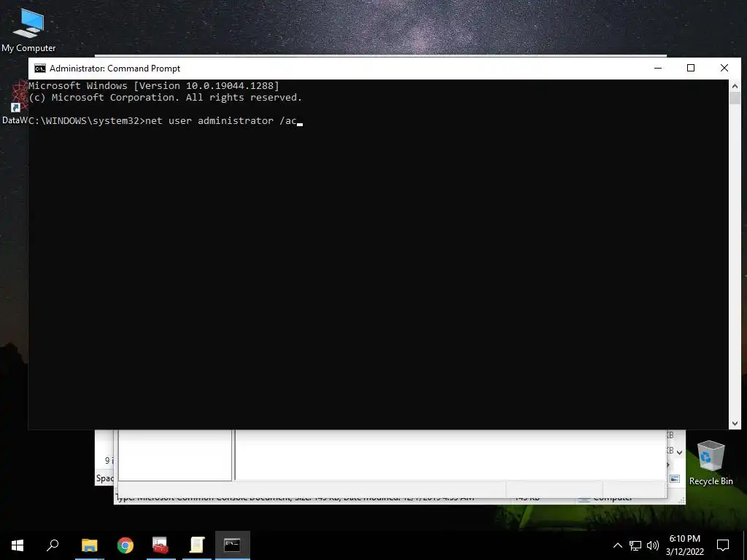The height and width of the screenshot is (560, 747).
Task: Open the red toolbox console taskbar app
Action: pos(160,545)
